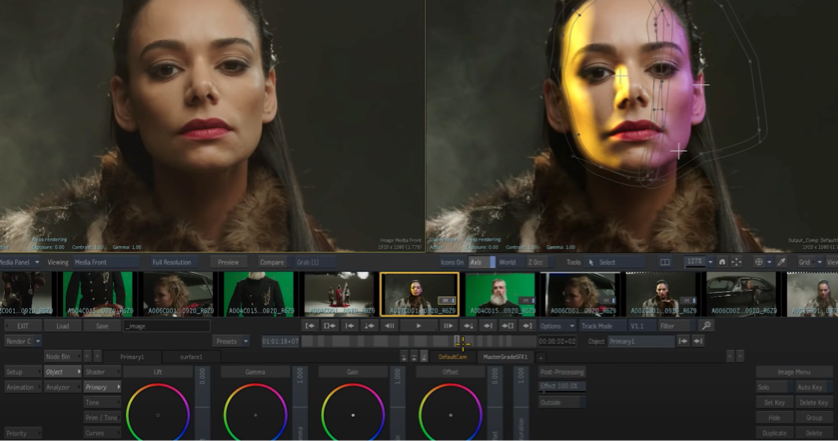
Task: Open the Presets dropdown
Action: click(231, 341)
